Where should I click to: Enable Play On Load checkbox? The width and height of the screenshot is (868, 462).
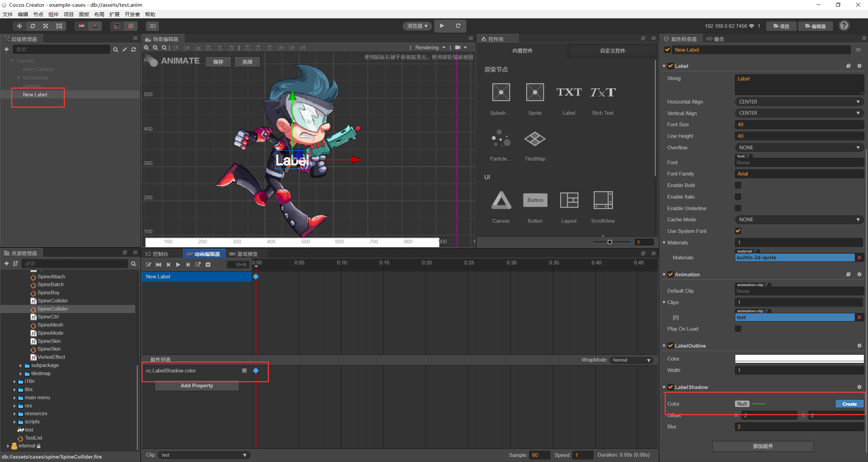(738, 329)
